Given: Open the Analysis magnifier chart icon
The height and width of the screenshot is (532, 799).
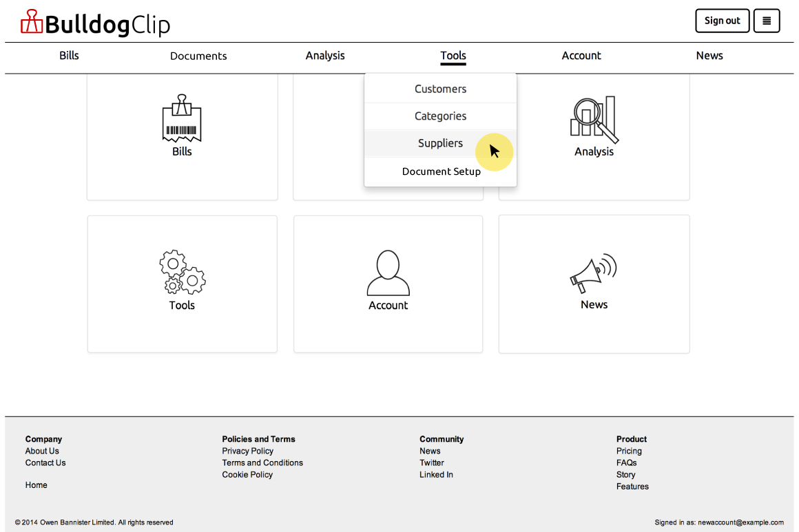Looking at the screenshot, I should click(x=594, y=119).
